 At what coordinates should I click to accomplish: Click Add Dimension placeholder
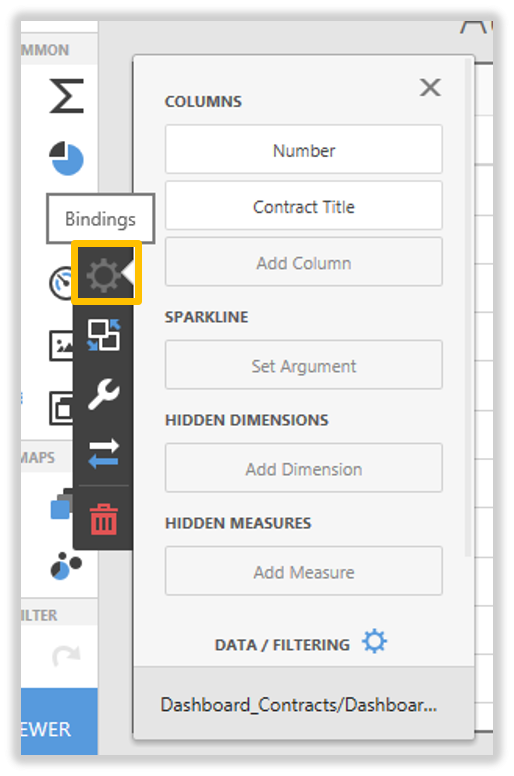(304, 468)
